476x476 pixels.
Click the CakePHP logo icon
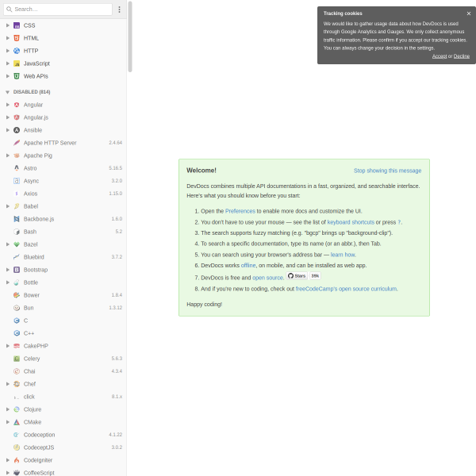(17, 346)
